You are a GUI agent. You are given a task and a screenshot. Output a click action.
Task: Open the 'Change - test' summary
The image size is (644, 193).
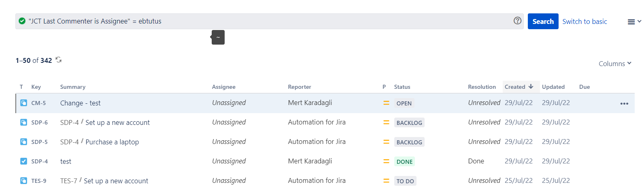[80, 103]
